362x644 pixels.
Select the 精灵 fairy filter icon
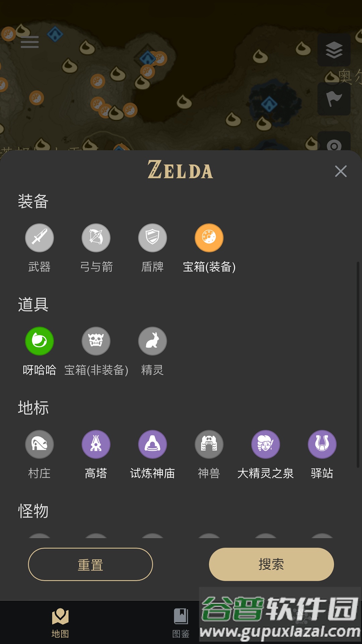(153, 341)
